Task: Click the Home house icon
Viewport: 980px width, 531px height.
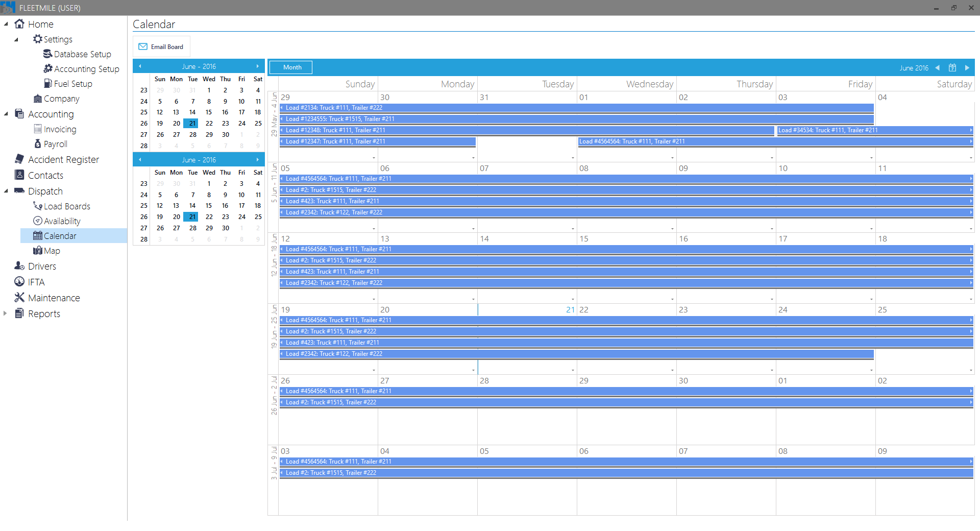Action: tap(19, 24)
